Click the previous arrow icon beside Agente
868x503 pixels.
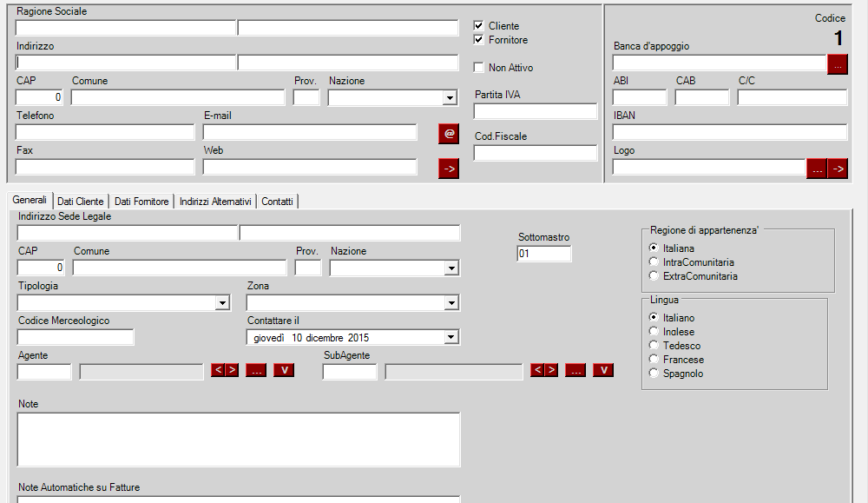(218, 370)
